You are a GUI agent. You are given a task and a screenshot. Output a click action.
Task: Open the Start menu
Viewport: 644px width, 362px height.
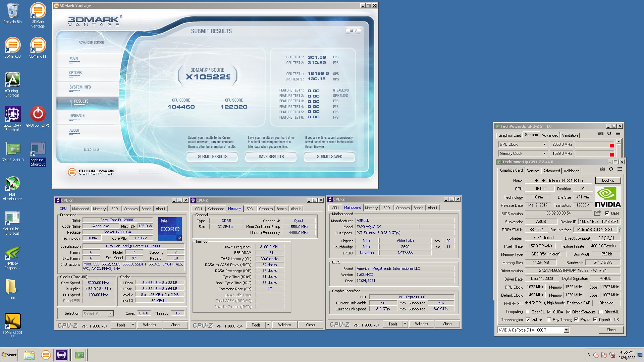(9, 355)
